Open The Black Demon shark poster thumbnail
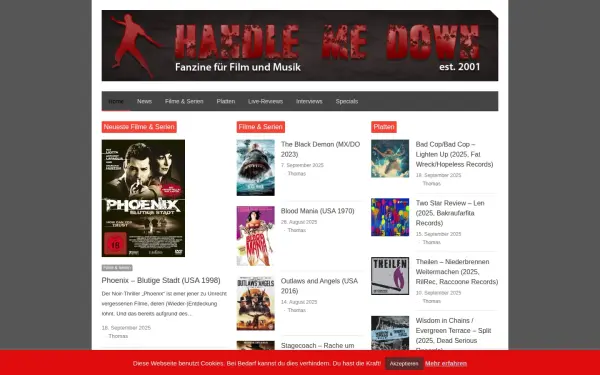The image size is (600, 375). click(x=256, y=168)
